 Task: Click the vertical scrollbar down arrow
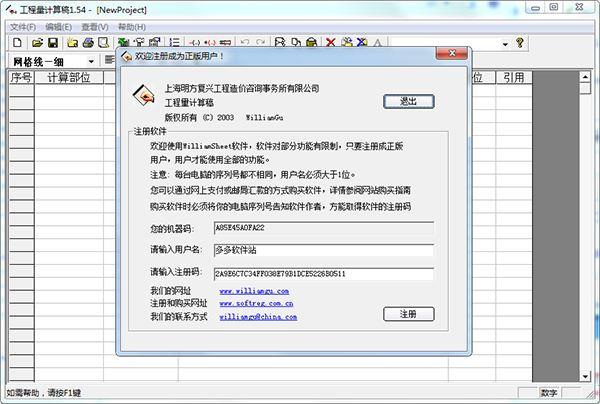tap(585, 376)
